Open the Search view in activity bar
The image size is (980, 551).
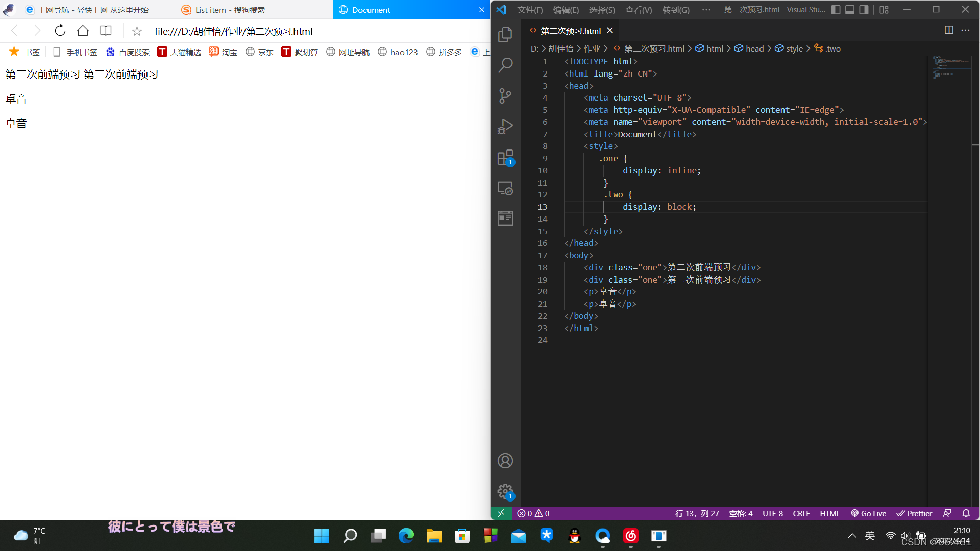tap(505, 65)
